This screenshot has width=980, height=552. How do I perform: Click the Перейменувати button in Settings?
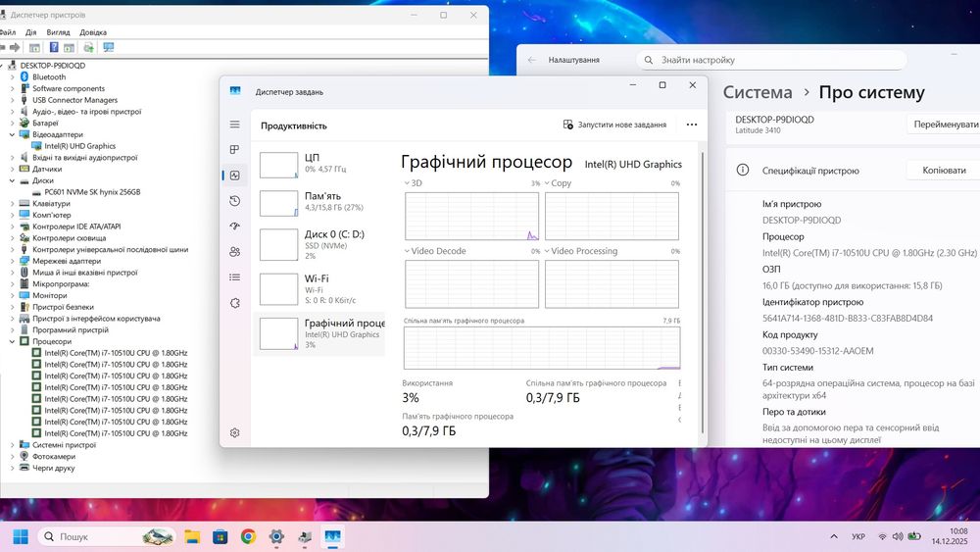tap(945, 125)
